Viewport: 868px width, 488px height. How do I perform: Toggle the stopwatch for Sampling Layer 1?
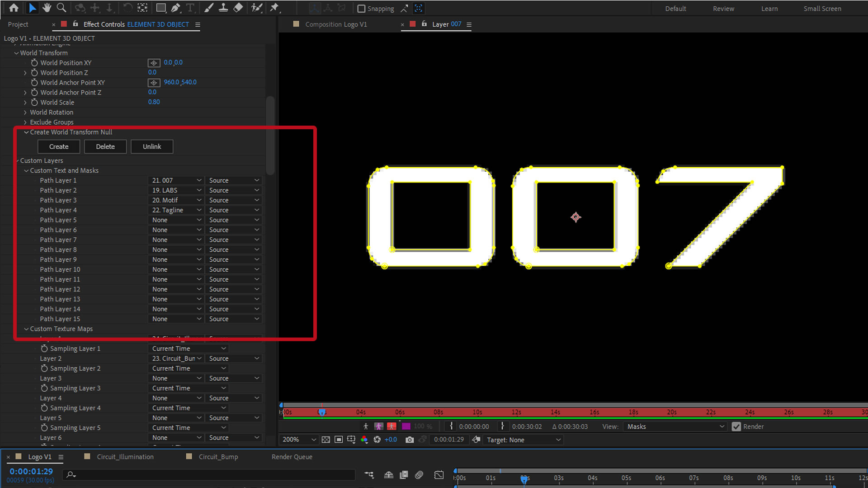point(44,348)
